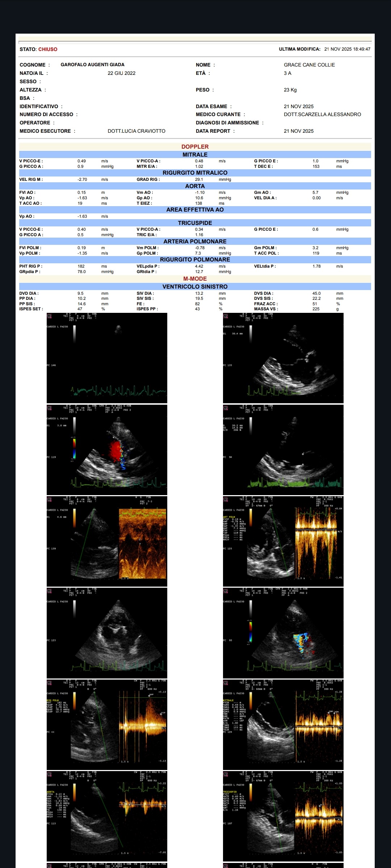Open the color Doppler image with red flow
The width and height of the screenshot is (391, 868).
click(x=107, y=450)
